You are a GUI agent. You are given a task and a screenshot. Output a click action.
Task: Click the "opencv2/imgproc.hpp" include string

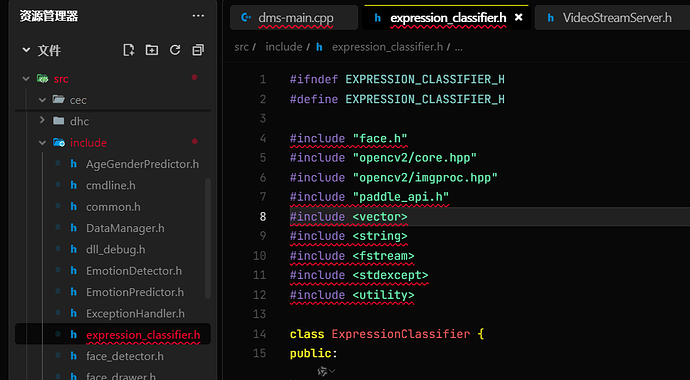click(425, 178)
